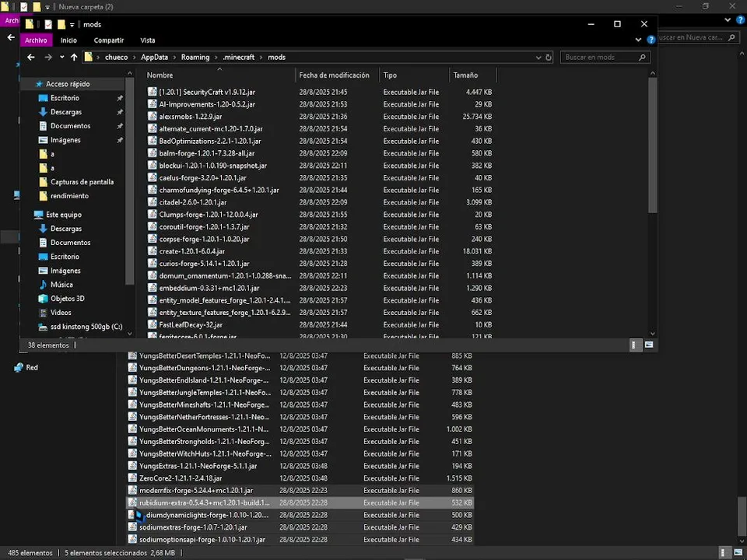The width and height of the screenshot is (747, 560).
Task: Click jar icon of citadel-2.6.0-1.20.1.jar
Action: click(152, 202)
